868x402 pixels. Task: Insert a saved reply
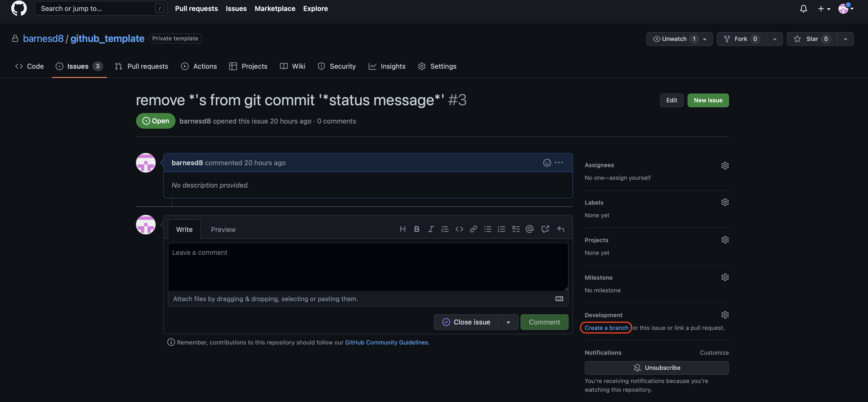pyautogui.click(x=561, y=229)
